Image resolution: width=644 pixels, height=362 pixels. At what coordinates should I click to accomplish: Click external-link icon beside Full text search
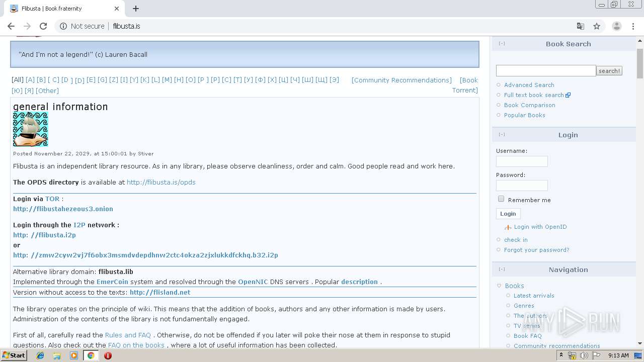coord(568,95)
